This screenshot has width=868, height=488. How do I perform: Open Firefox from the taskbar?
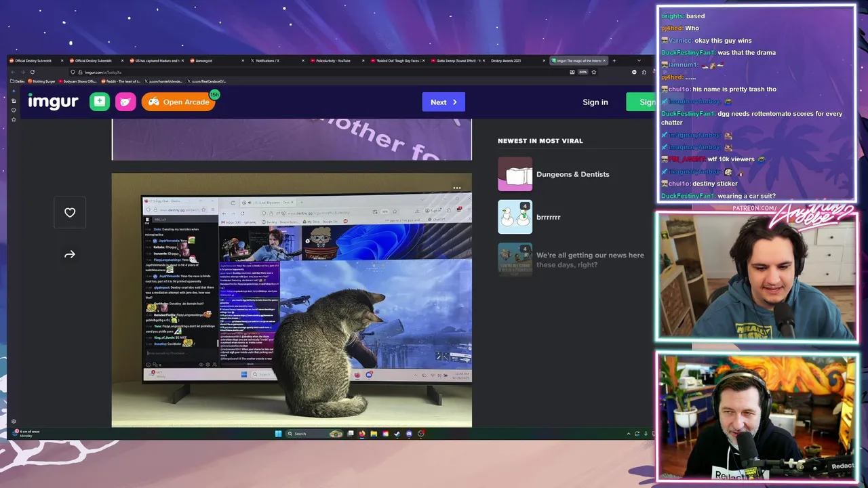(362, 434)
